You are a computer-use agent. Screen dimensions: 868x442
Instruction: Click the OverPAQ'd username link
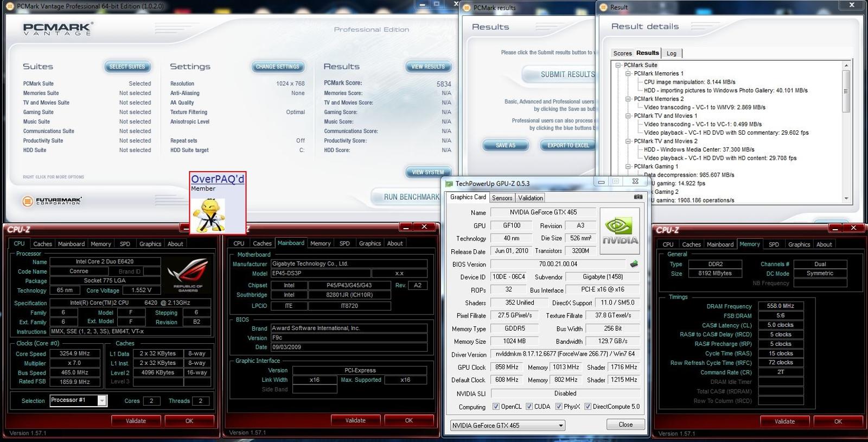[x=218, y=179]
